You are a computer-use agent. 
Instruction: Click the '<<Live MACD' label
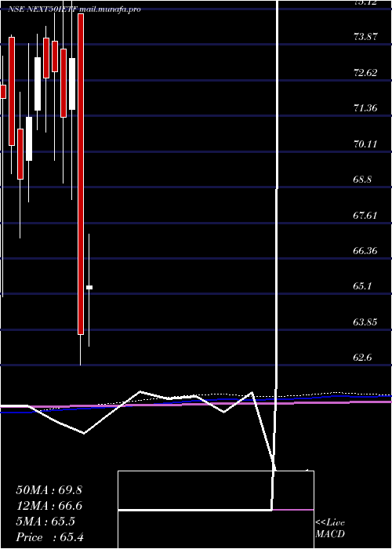(330, 529)
